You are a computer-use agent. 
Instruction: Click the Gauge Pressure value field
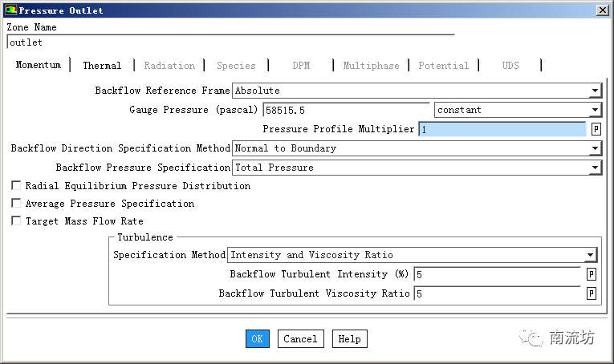345,110
